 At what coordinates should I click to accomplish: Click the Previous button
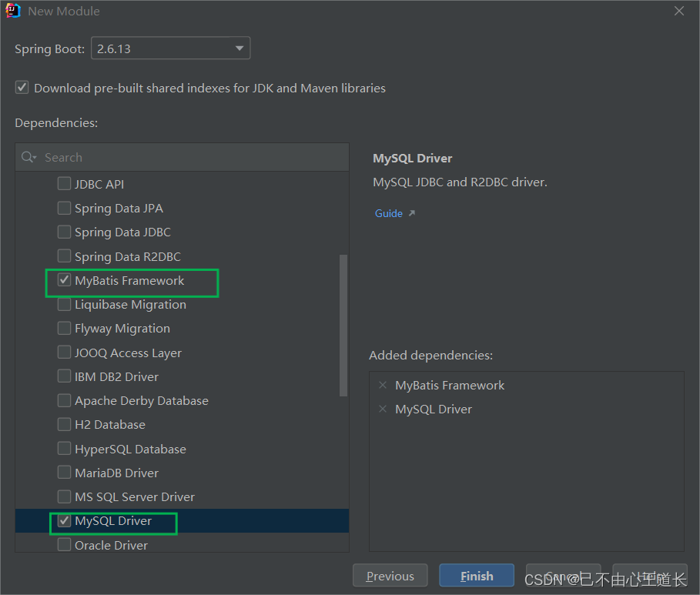[390, 576]
